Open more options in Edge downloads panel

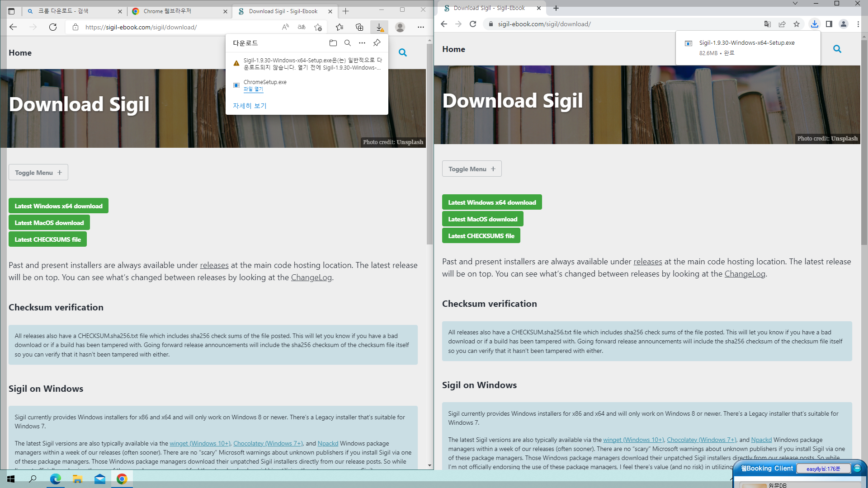coord(362,43)
